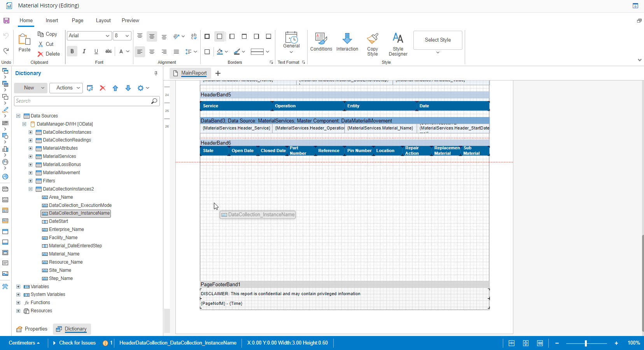Open the Arial font name dropdown
644x350 pixels.
(x=89, y=36)
